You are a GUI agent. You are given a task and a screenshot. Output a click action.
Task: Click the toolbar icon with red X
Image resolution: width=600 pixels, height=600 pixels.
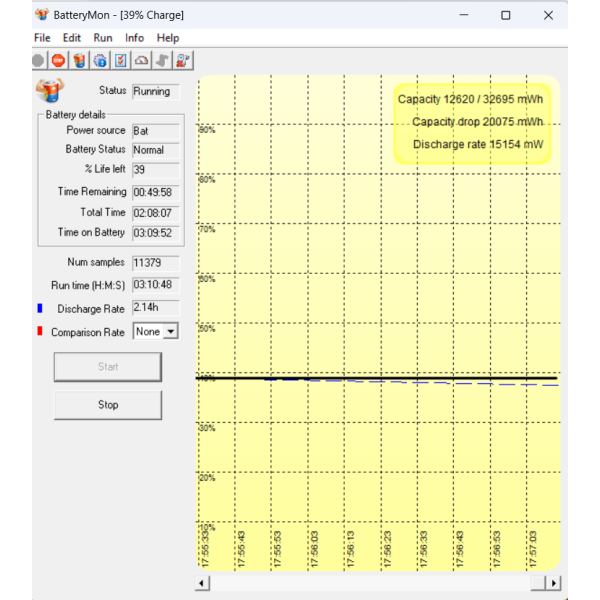coord(183,60)
